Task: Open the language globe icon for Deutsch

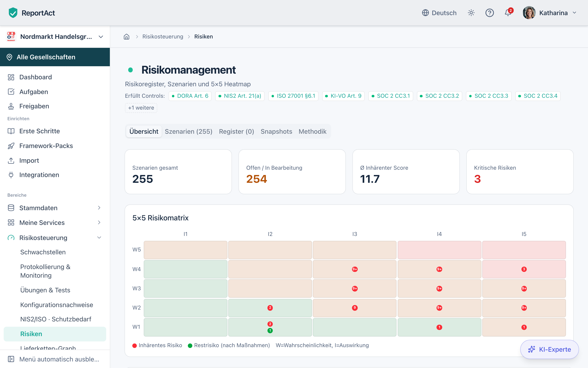Action: click(x=425, y=13)
